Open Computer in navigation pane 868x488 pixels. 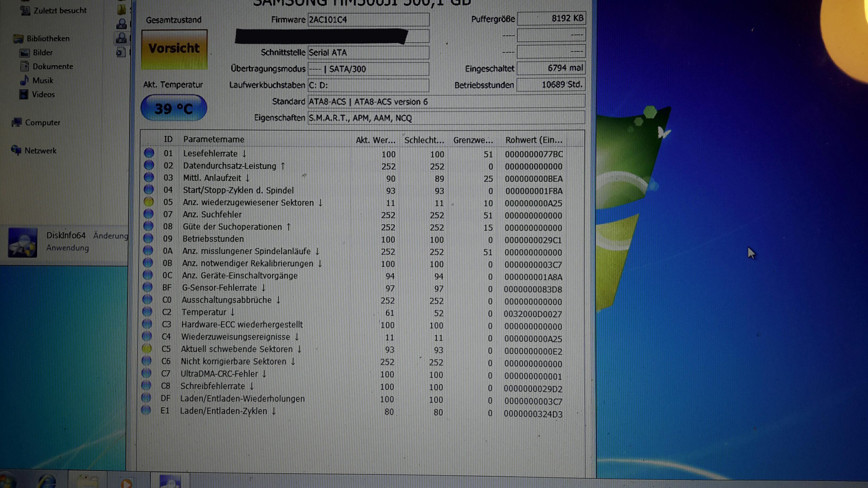pos(43,122)
